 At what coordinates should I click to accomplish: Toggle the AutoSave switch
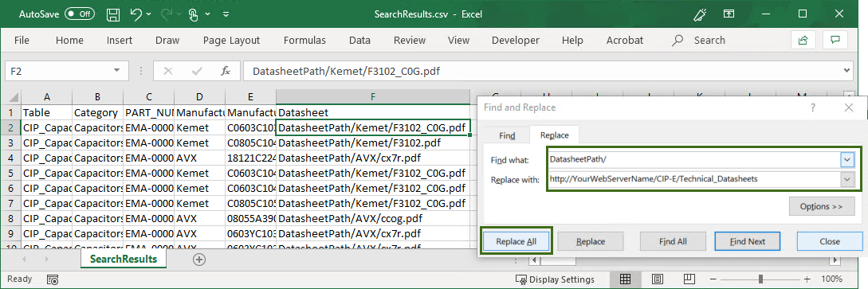tap(79, 14)
